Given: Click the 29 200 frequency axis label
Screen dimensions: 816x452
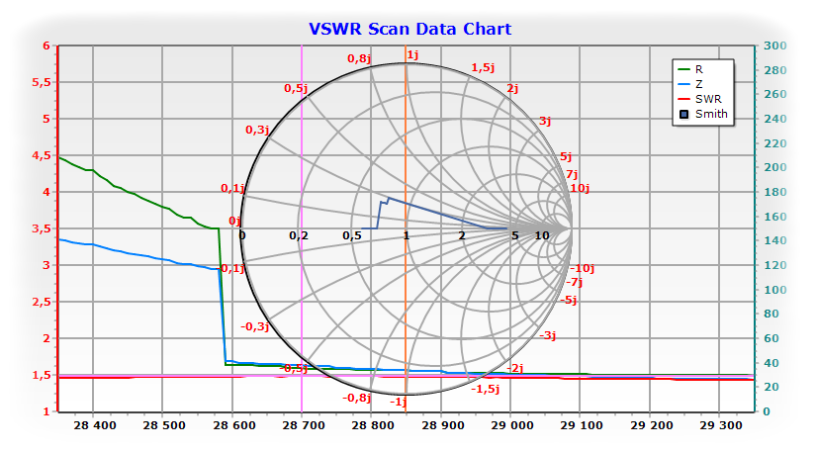Looking at the screenshot, I should point(652,425).
